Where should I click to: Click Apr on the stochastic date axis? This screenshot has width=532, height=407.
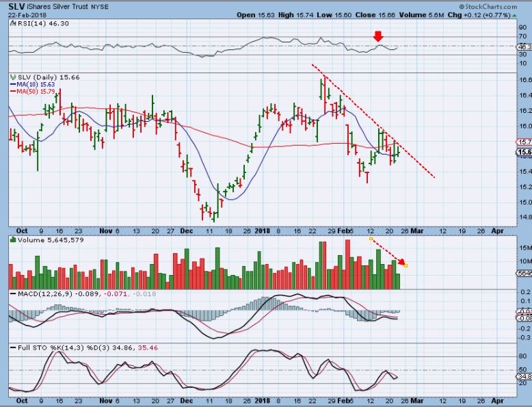(x=497, y=401)
